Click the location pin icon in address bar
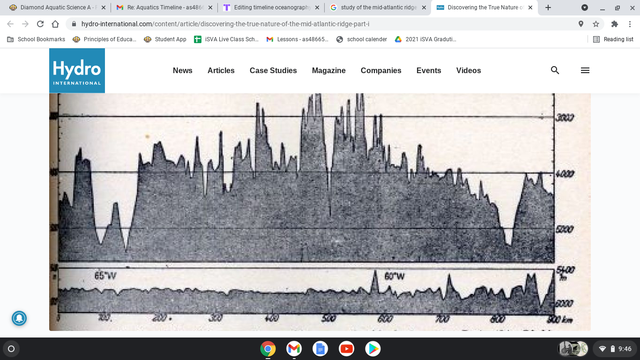 tap(581, 24)
